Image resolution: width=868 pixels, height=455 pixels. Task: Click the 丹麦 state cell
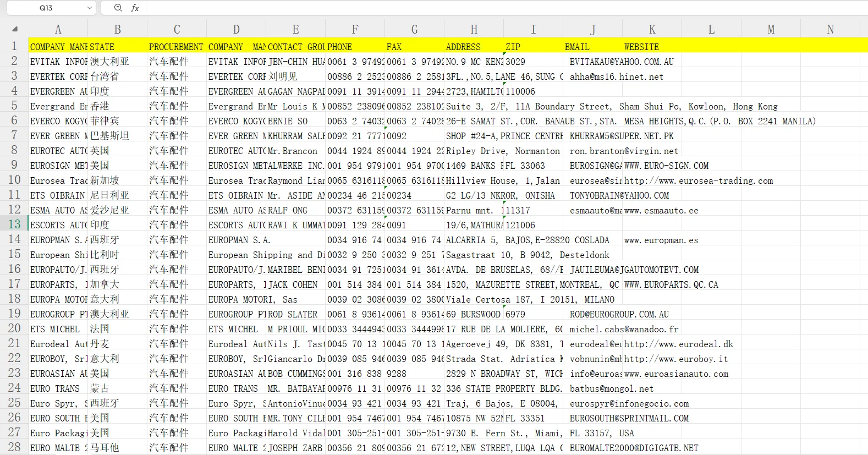117,344
